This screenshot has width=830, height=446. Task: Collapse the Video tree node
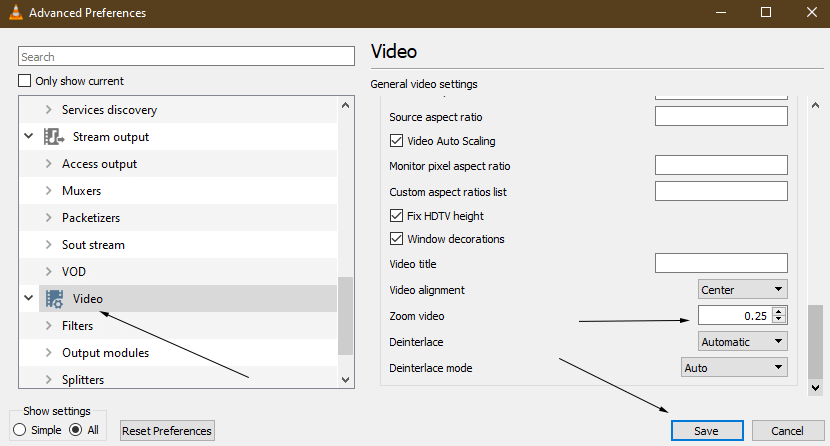click(x=29, y=298)
